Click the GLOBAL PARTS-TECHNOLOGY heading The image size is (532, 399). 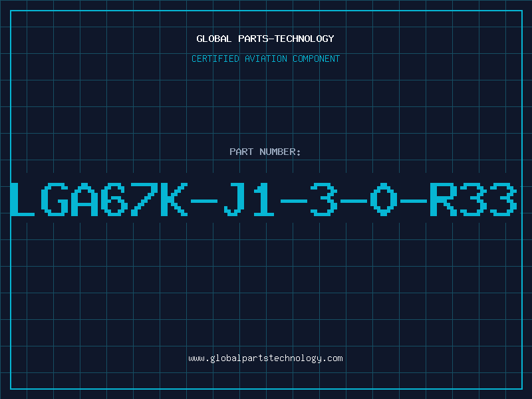[265, 39]
